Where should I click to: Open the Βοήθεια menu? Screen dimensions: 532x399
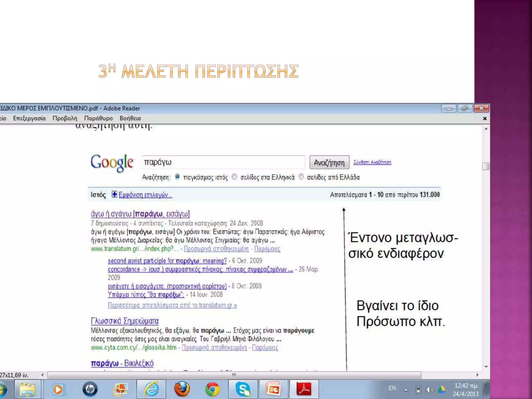[x=130, y=118]
